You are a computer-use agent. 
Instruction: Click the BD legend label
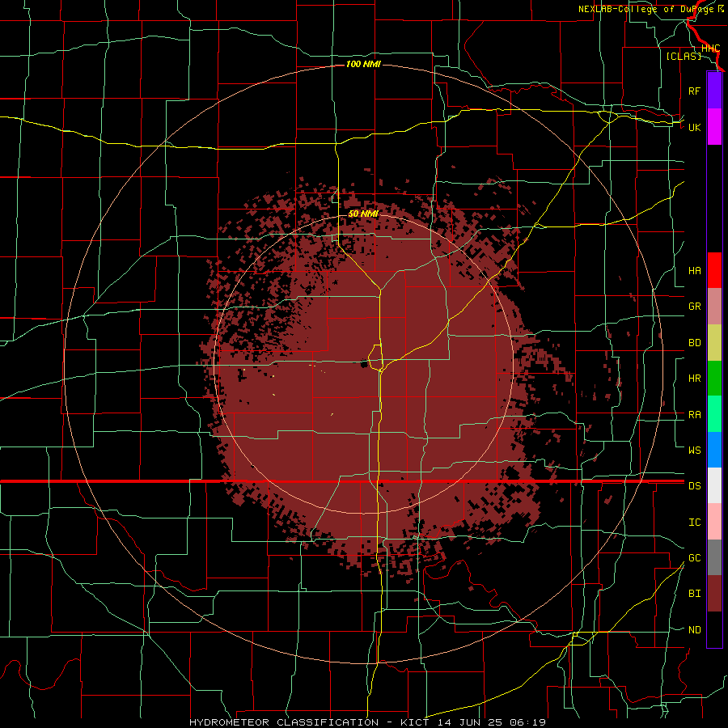(694, 343)
